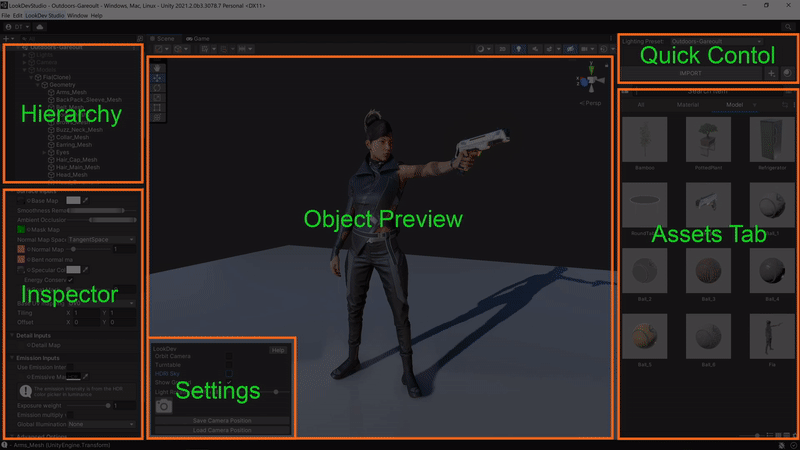The height and width of the screenshot is (450, 800).
Task: Open Normal Map Space TangentSpace dropdown
Action: click(x=102, y=239)
